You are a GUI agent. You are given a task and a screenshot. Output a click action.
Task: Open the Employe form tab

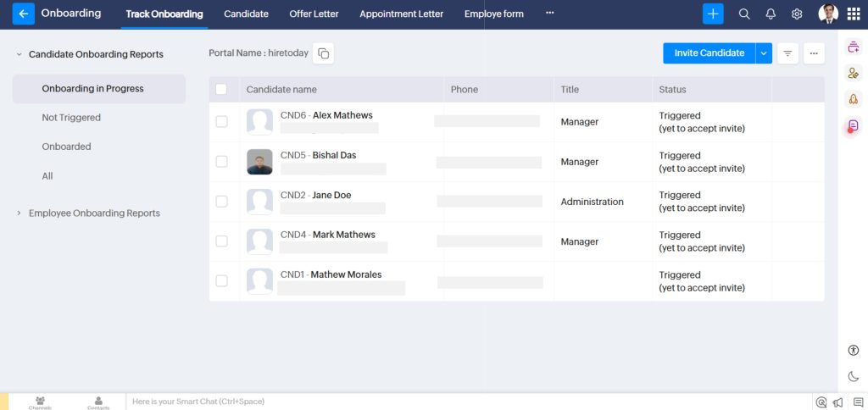[x=494, y=14]
